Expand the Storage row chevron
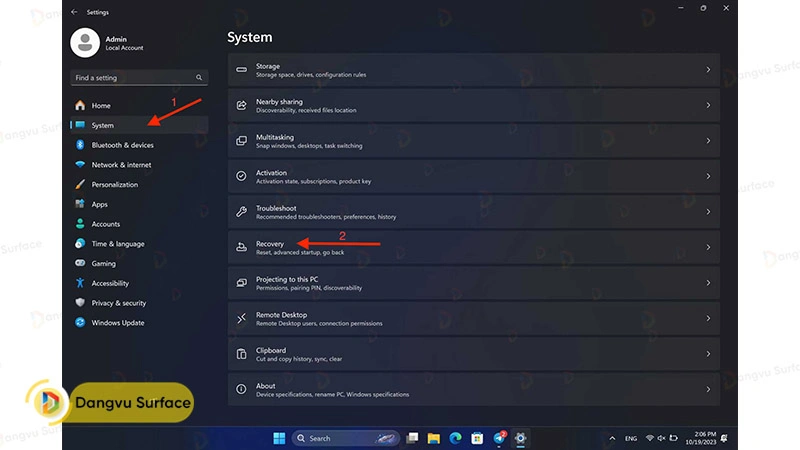800x450 pixels. pos(708,70)
